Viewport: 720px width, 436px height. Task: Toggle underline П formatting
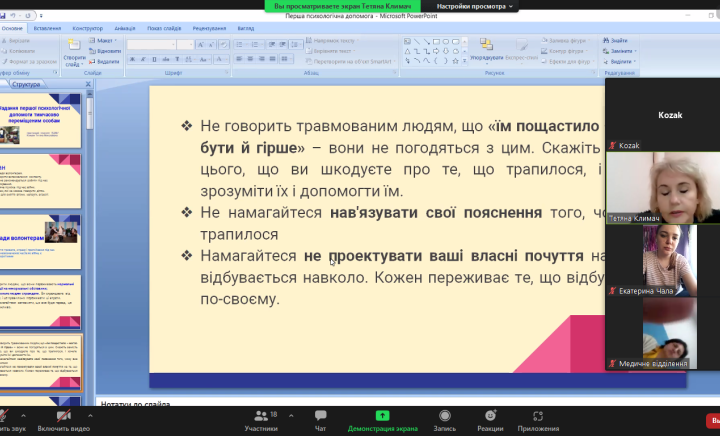tap(154, 59)
